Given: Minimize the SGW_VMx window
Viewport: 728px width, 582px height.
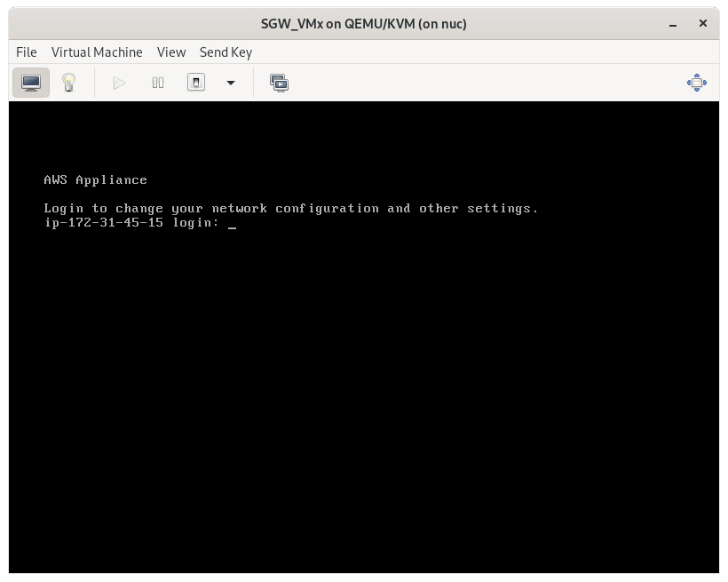Looking at the screenshot, I should pos(672,23).
